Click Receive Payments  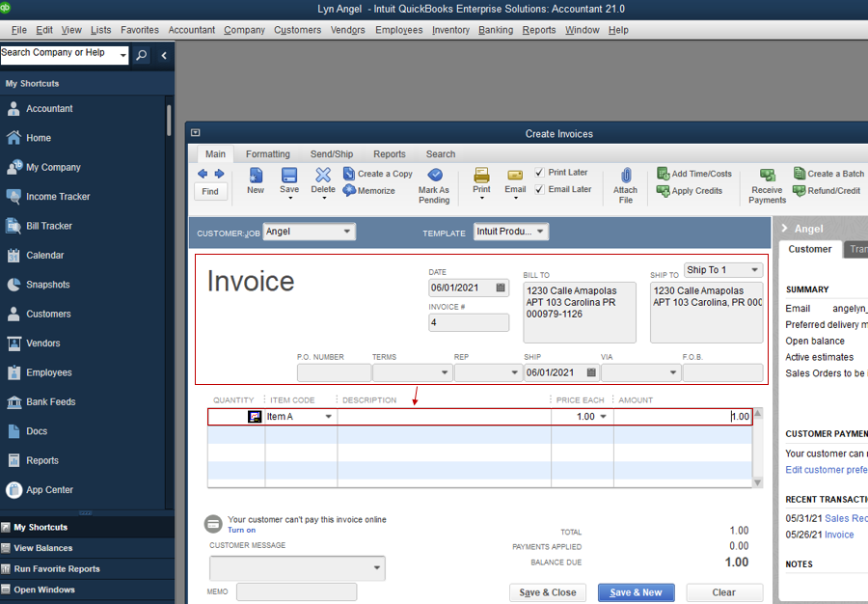(768, 186)
